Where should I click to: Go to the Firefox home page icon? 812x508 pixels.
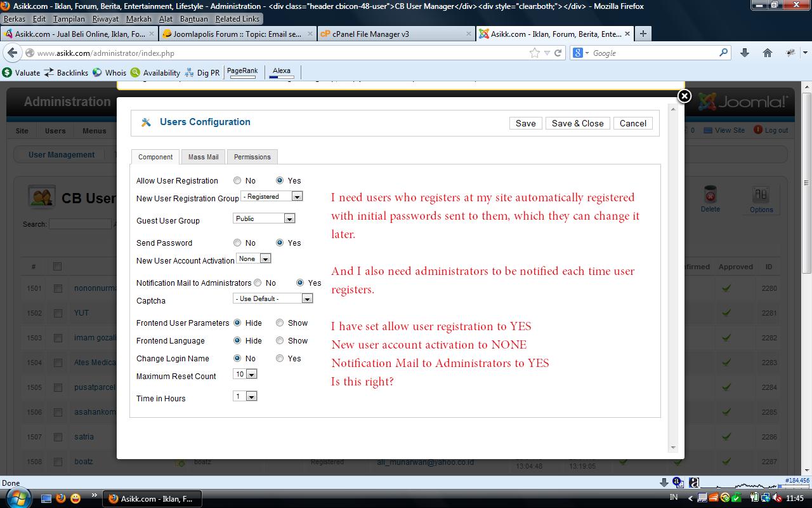[768, 53]
